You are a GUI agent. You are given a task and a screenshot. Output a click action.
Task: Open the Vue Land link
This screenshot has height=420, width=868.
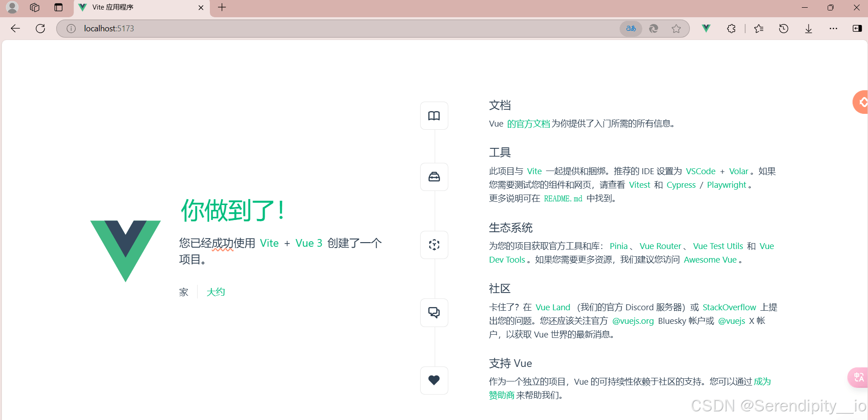click(553, 308)
